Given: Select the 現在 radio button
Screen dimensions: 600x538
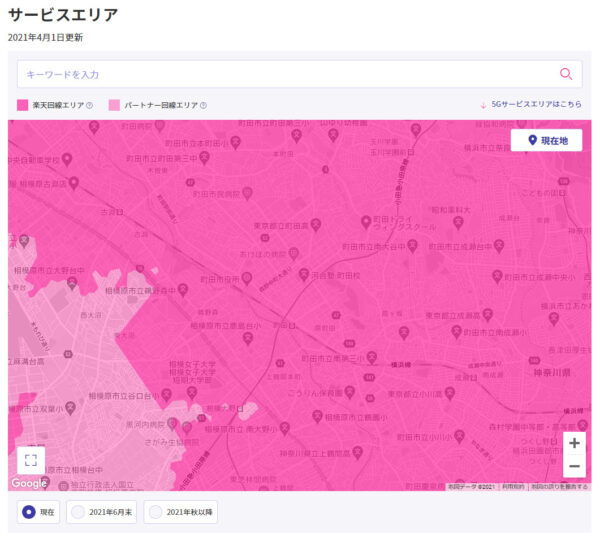Looking at the screenshot, I should click(x=29, y=512).
